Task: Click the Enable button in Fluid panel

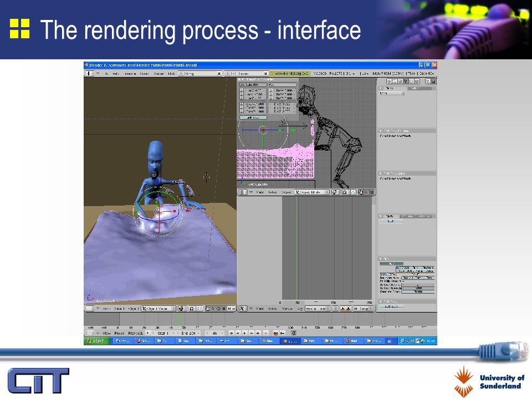Action: [392, 264]
